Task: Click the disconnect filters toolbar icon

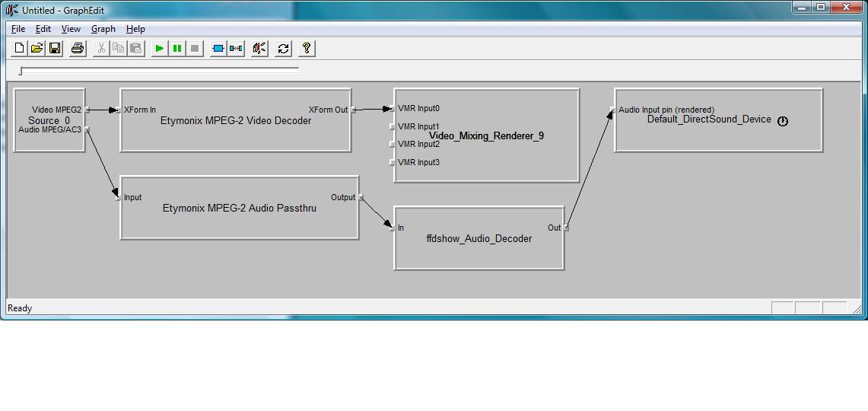Action: [x=237, y=49]
